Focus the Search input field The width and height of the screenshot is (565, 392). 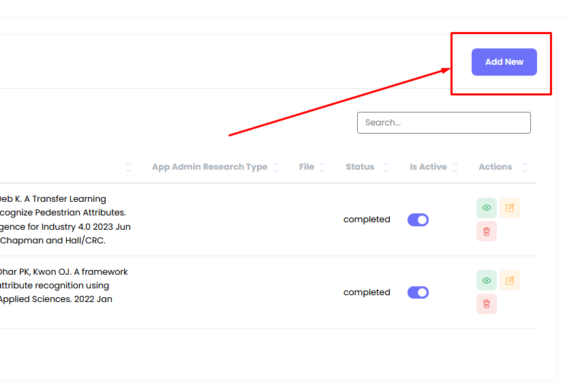coord(444,123)
